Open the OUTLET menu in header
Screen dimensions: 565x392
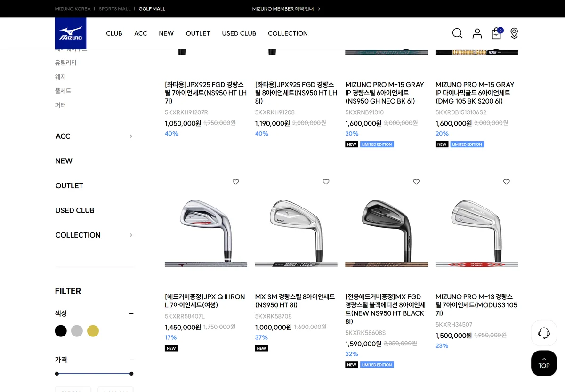pyautogui.click(x=198, y=33)
